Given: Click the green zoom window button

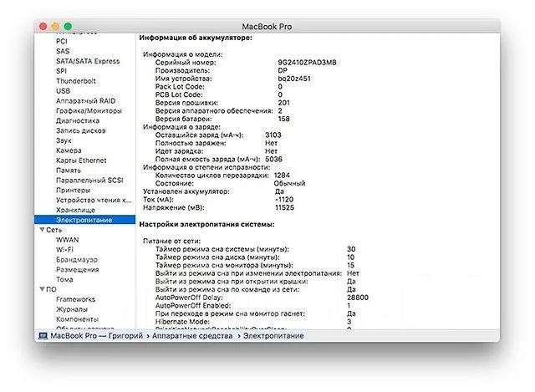Looking at the screenshot, I should coord(68,26).
